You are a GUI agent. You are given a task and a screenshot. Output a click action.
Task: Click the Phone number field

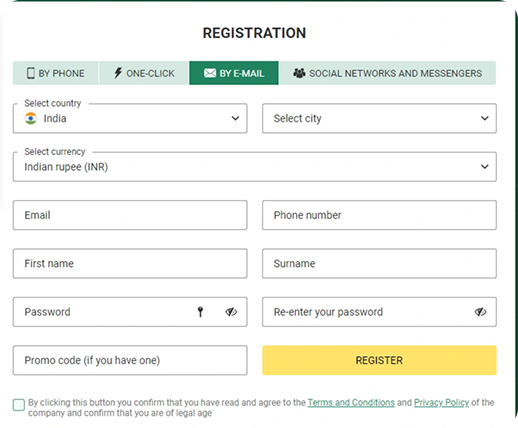[x=379, y=215]
